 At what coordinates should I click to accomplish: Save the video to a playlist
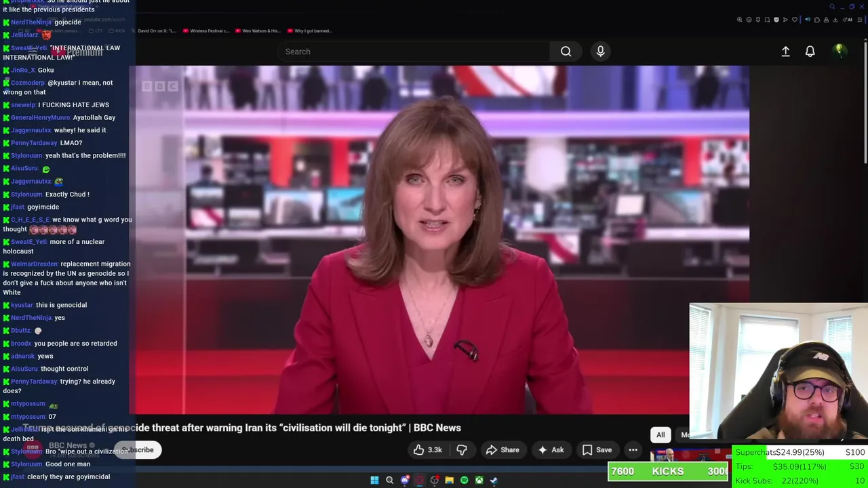pyautogui.click(x=597, y=450)
